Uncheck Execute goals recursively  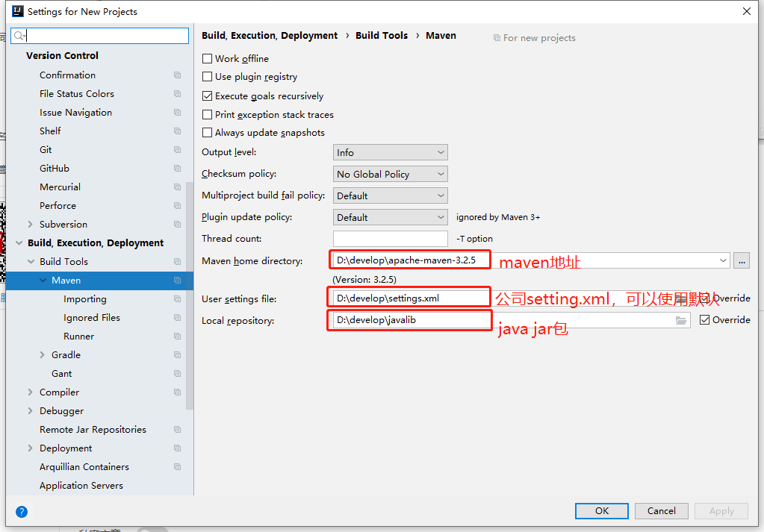[x=207, y=96]
